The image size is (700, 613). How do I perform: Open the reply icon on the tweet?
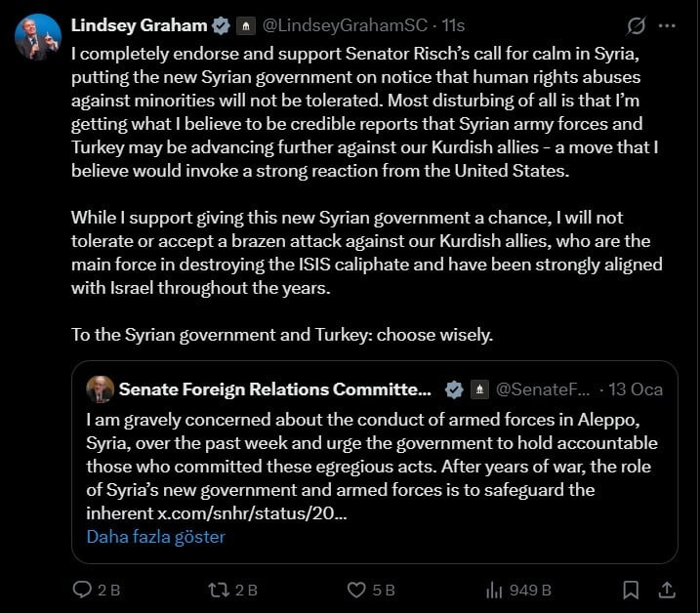(83, 590)
